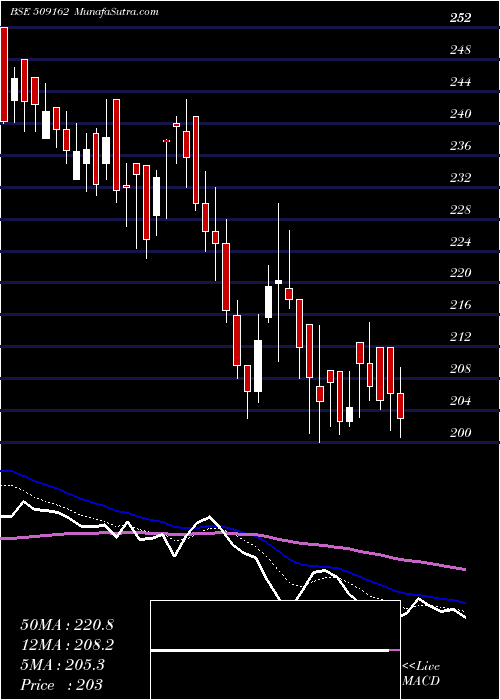Click the MunafaSutra.com watermark text
The height and width of the screenshot is (700, 500).
(116, 12)
